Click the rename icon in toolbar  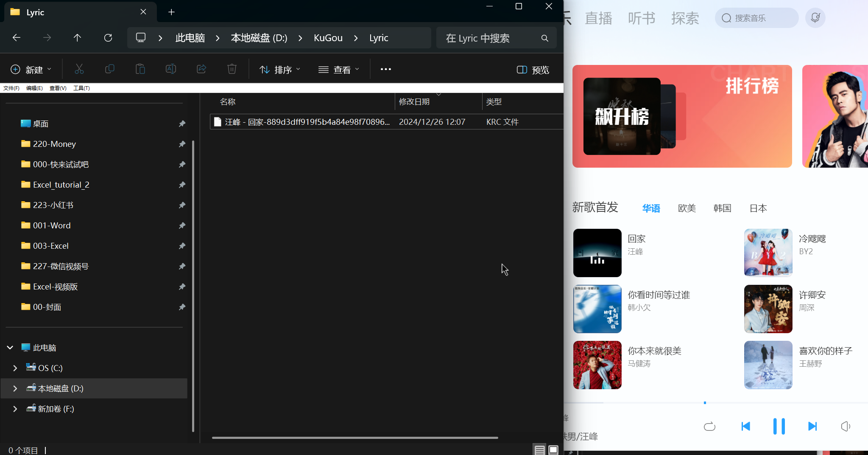click(171, 69)
